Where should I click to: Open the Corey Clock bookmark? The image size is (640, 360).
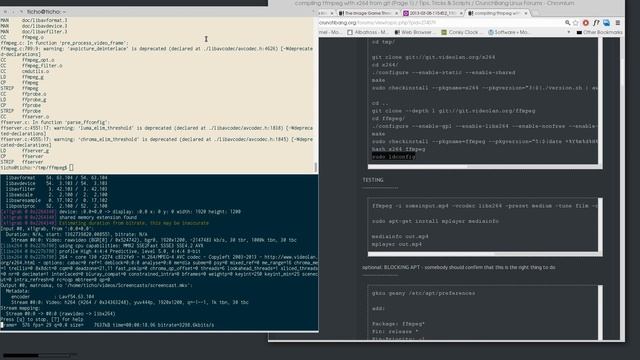coord(462,32)
